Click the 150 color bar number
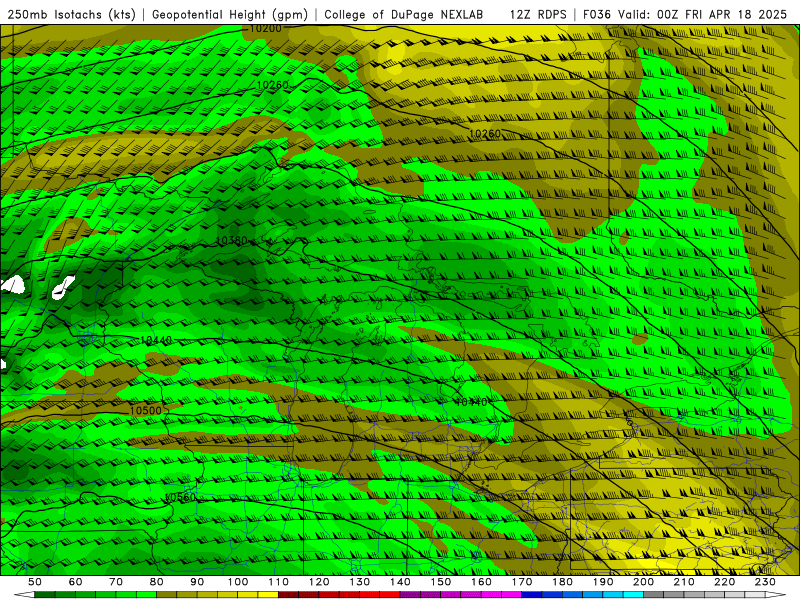The width and height of the screenshot is (800, 600). tap(441, 582)
